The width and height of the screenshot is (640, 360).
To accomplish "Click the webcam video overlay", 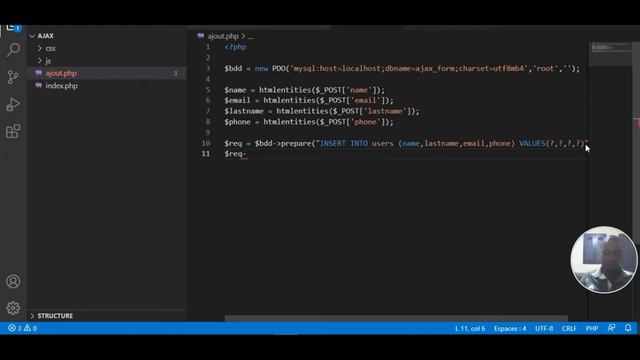I will pyautogui.click(x=604, y=260).
